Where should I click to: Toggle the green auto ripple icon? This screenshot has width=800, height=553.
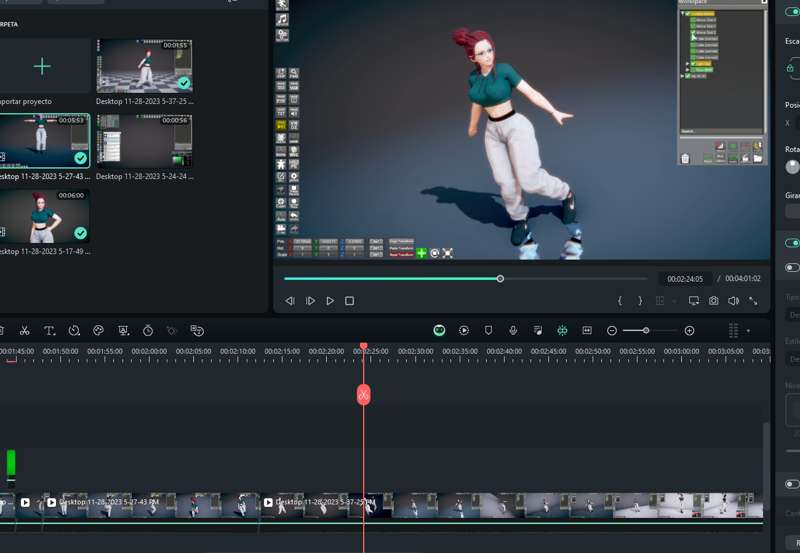[562, 331]
